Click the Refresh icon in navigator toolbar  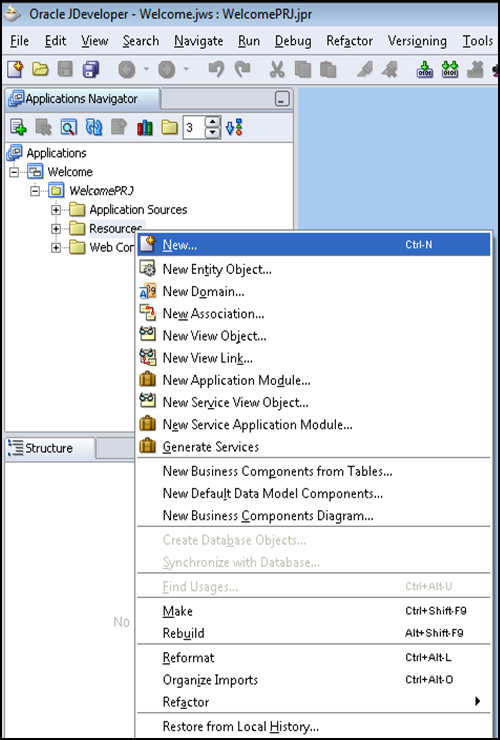tap(93, 127)
